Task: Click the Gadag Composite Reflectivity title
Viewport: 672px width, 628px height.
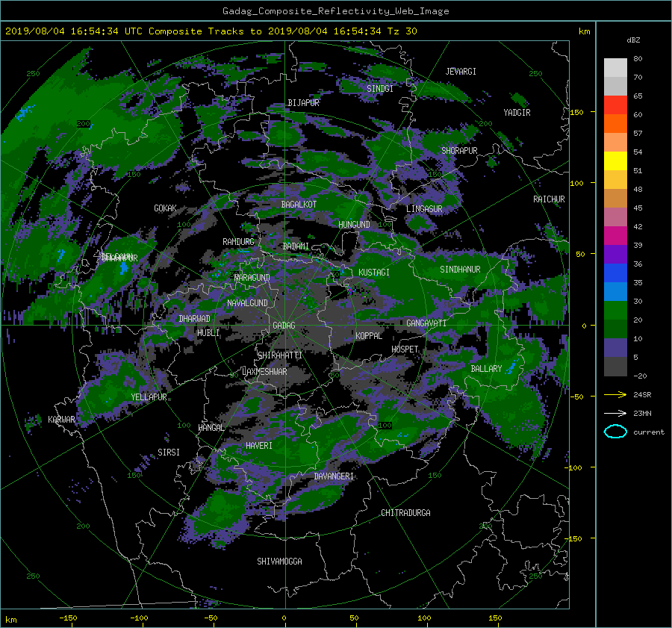Action: click(x=335, y=11)
